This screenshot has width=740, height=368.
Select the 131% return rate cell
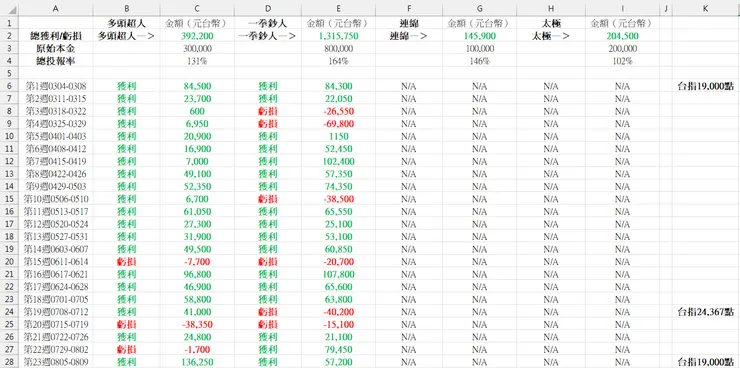pos(197,61)
